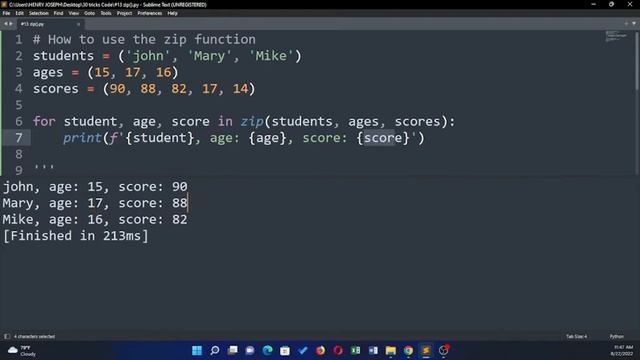Screen dimensions: 640x360
Task: Open Tab Size: 4 indentation menu
Action: coord(576,336)
